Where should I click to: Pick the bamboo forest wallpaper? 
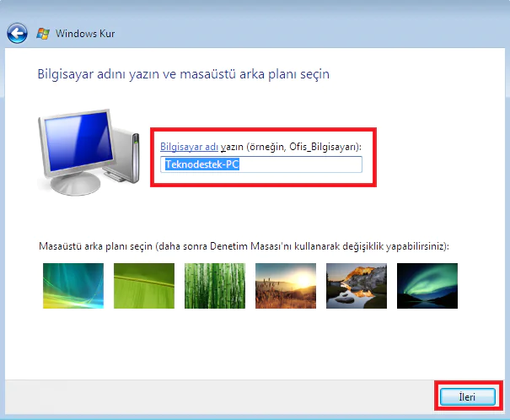pos(215,286)
